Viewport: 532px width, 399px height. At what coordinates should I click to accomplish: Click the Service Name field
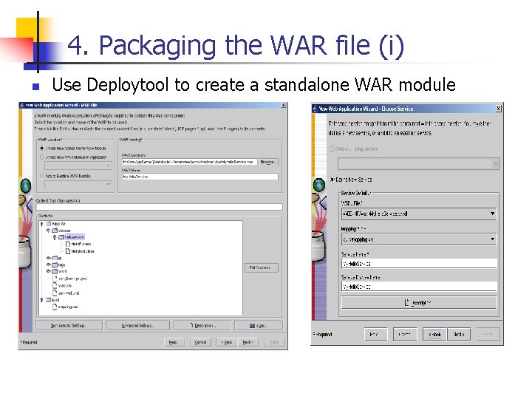pyautogui.click(x=419, y=264)
